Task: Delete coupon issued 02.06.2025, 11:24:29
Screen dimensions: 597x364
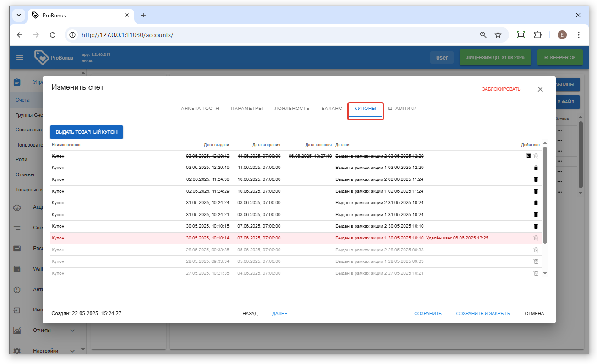Action: coord(536,191)
